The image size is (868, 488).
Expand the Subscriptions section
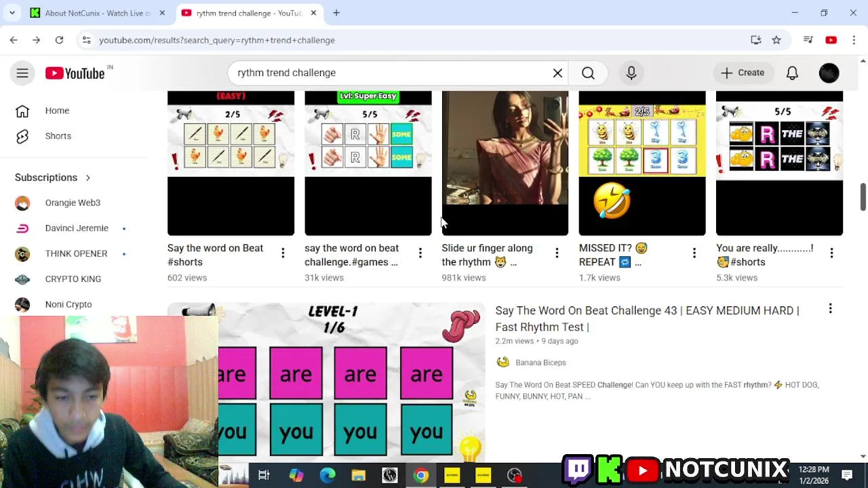[53, 178]
